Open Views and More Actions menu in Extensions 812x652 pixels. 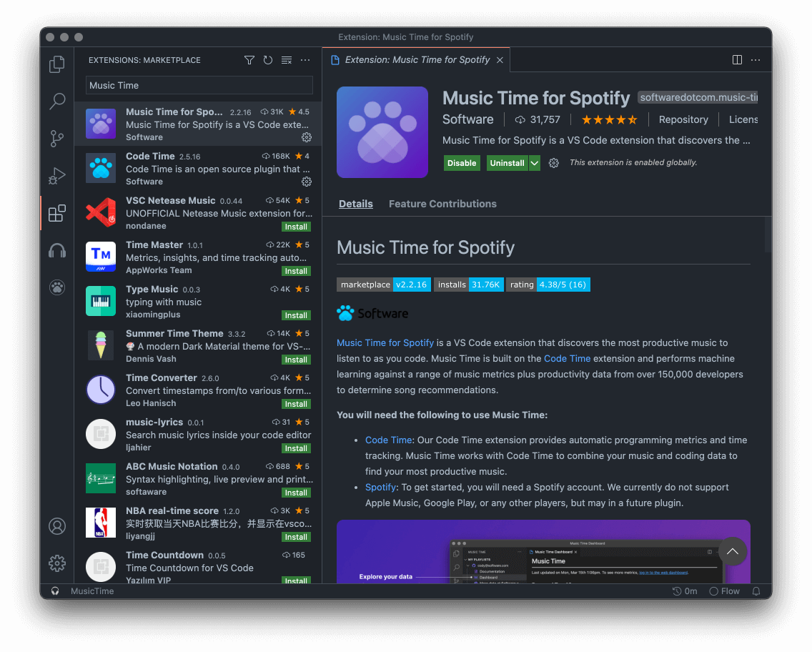point(305,60)
